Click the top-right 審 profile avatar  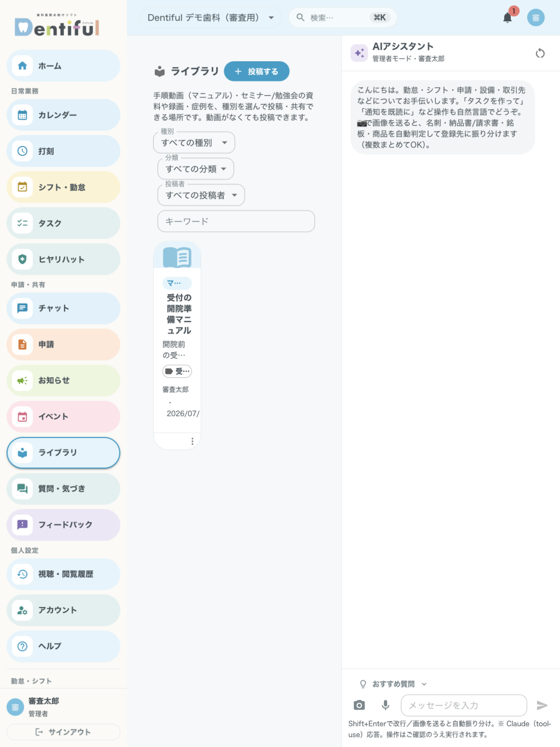[536, 17]
